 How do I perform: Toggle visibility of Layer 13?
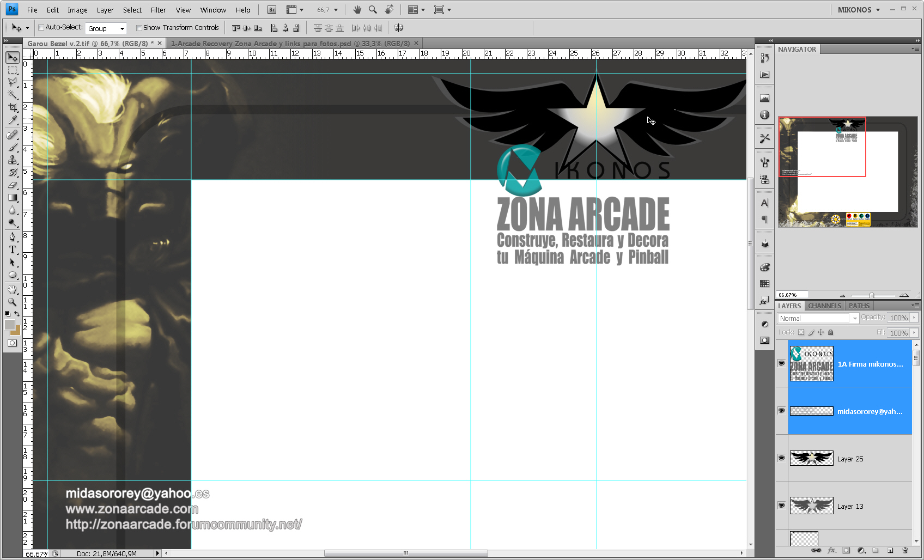[x=781, y=506]
